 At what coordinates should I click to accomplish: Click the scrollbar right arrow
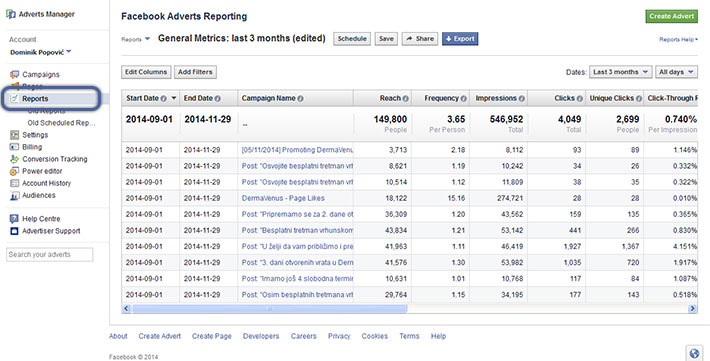[692, 308]
